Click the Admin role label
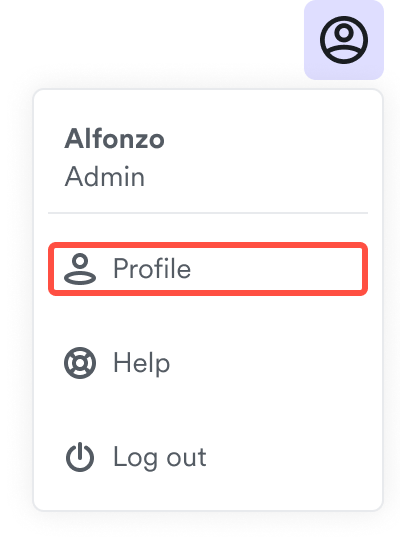This screenshot has width=400, height=544. [105, 177]
